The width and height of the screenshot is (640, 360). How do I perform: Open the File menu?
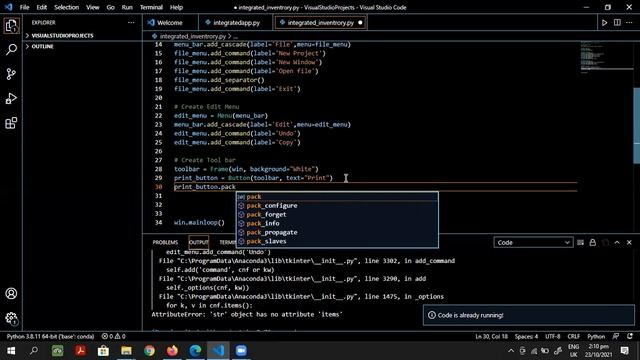(24, 7)
